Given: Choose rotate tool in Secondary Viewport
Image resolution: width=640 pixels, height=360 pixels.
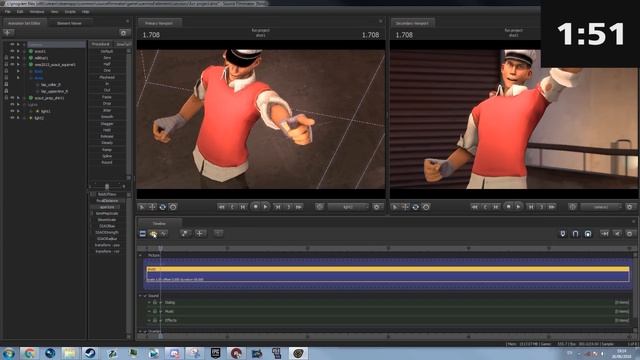Looking at the screenshot, I should pos(416,207).
